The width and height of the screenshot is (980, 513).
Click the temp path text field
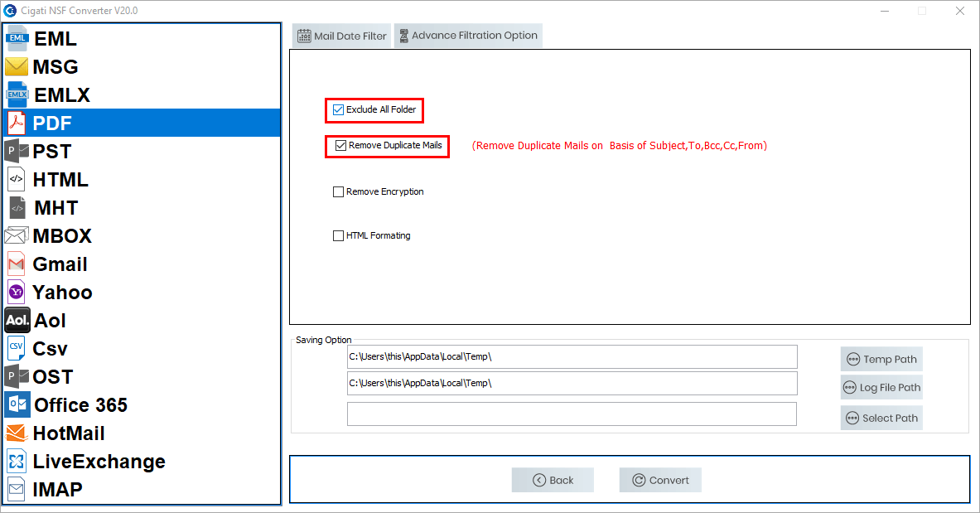point(572,356)
